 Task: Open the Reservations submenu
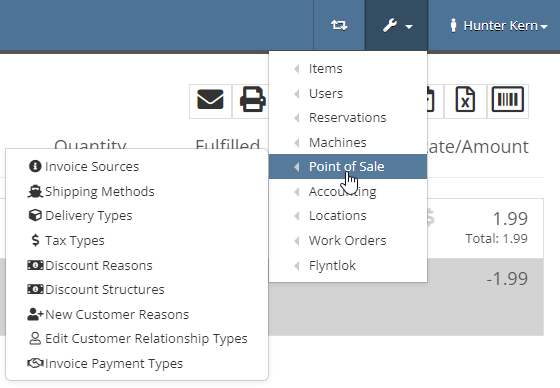348,118
